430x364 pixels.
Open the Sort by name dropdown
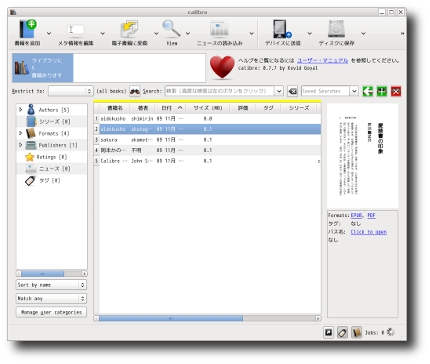pos(51,285)
